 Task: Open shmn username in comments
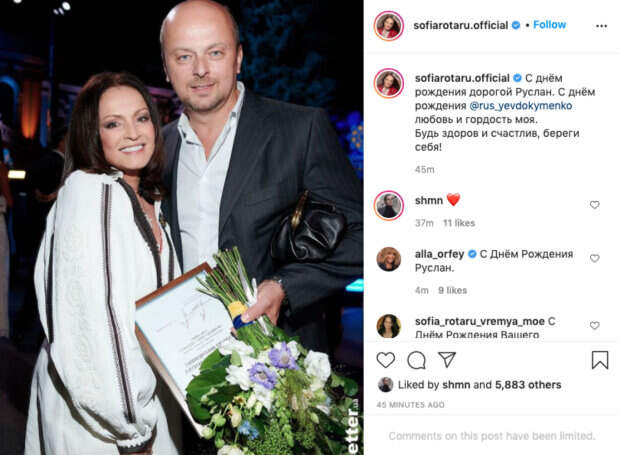[x=429, y=201]
